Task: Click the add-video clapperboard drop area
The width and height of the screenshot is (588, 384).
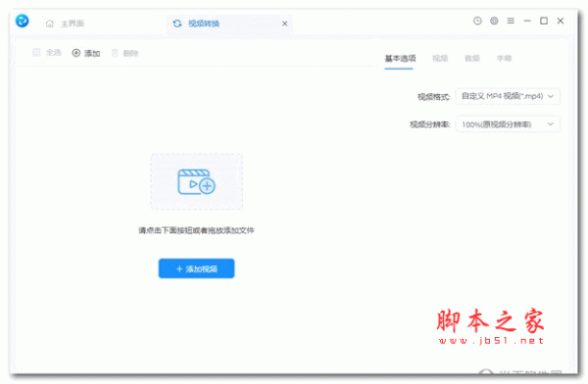Action: [x=197, y=181]
